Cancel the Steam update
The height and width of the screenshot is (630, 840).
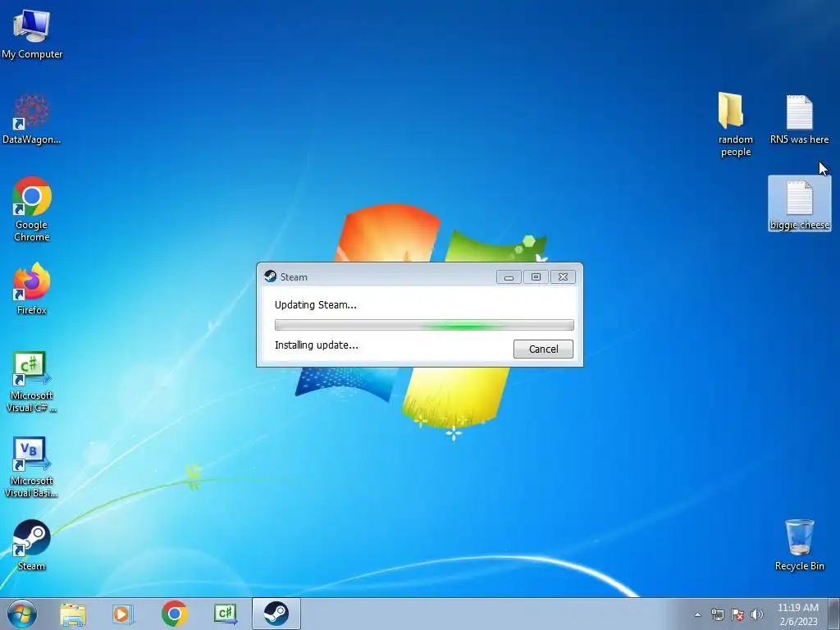543,349
